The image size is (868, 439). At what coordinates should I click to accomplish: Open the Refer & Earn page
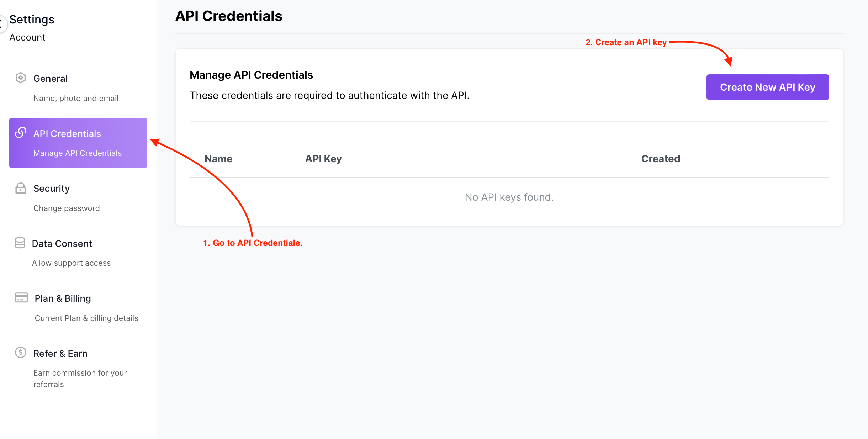[60, 354]
